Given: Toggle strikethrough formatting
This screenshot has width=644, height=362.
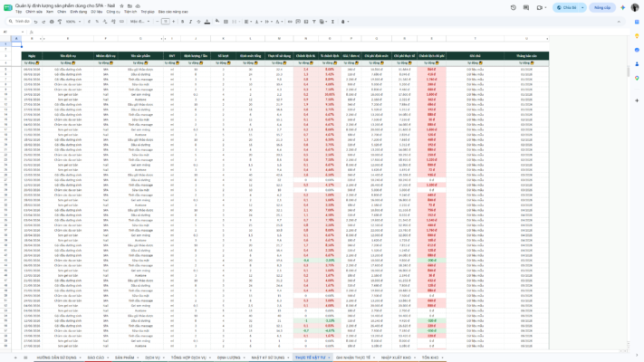Looking at the screenshot, I should (x=198, y=22).
